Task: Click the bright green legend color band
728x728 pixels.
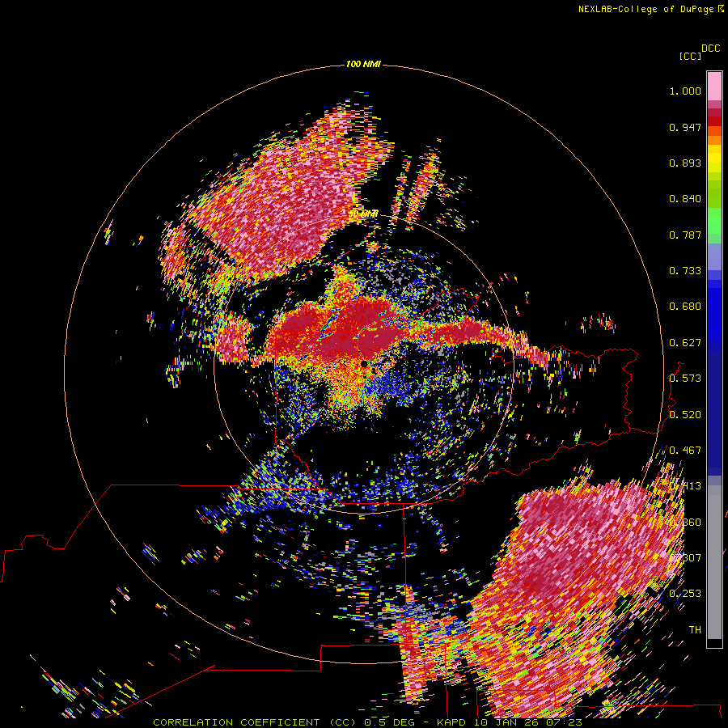Action: tap(714, 221)
